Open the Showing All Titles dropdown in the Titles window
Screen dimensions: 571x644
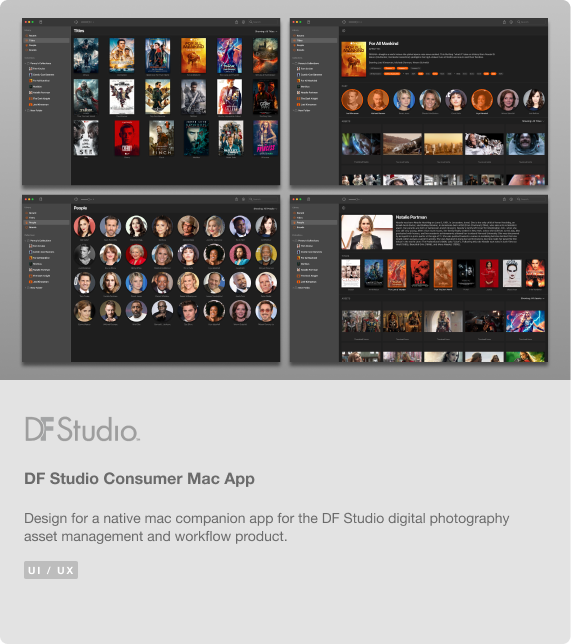(x=266, y=31)
